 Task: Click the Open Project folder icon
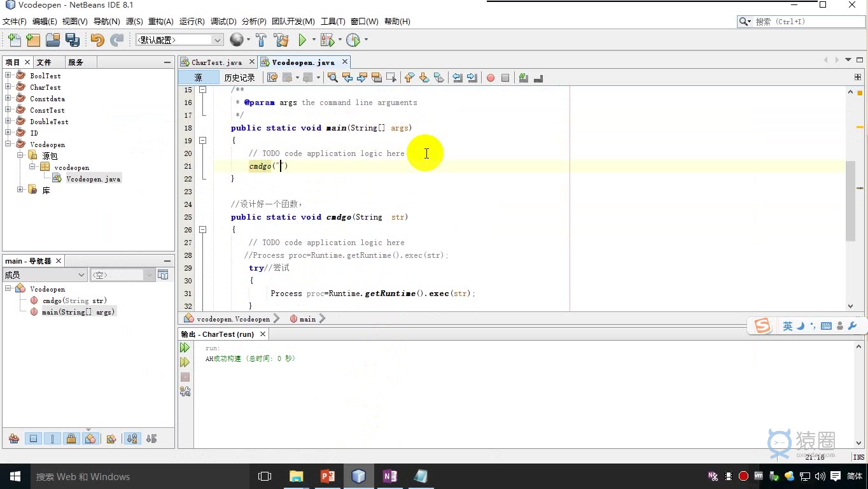(53, 40)
